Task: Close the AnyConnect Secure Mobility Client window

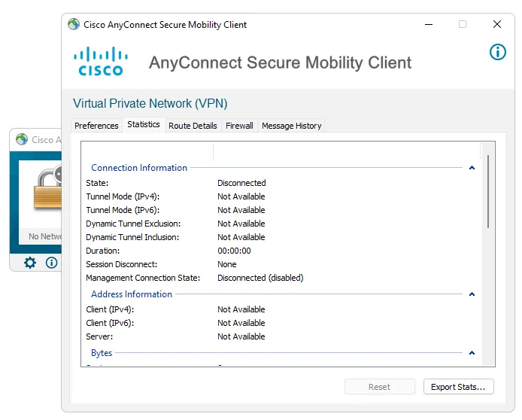Action: [x=496, y=24]
